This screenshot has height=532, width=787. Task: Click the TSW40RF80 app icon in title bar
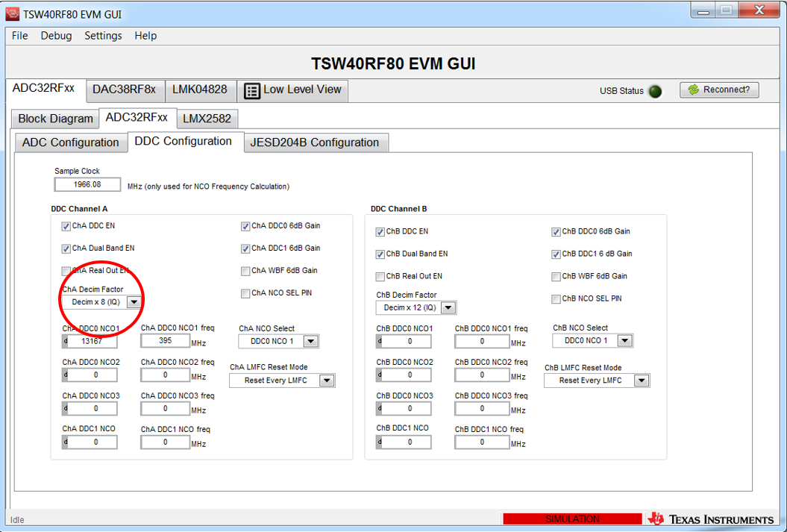point(13,13)
